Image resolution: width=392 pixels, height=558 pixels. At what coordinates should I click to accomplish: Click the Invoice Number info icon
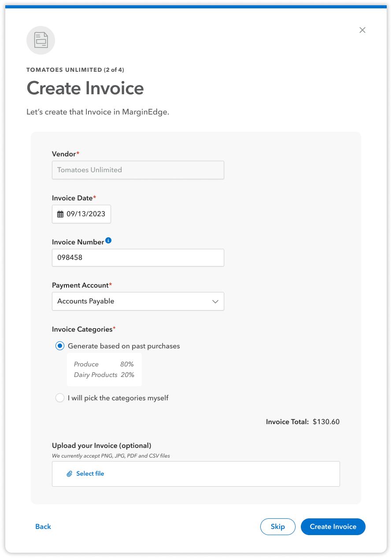[x=108, y=240]
